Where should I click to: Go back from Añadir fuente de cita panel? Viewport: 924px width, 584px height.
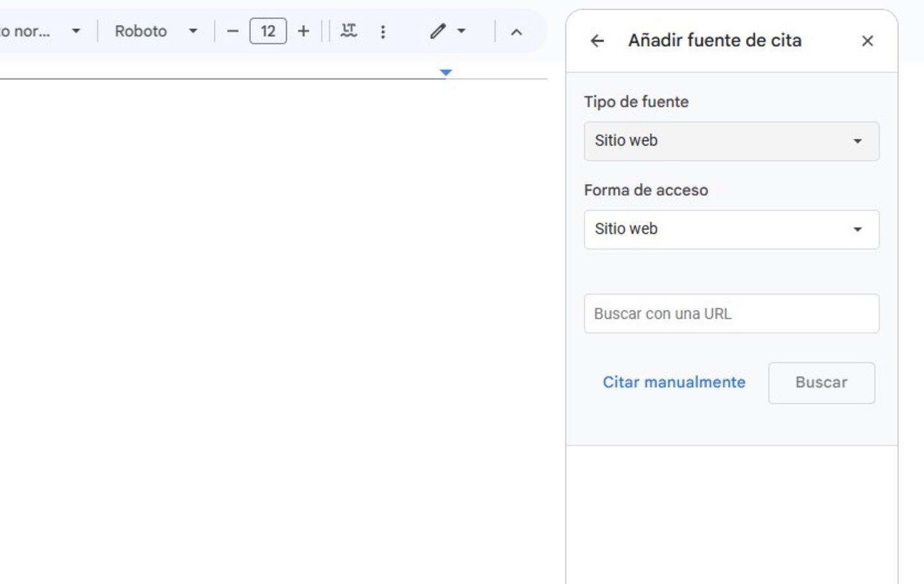(597, 41)
